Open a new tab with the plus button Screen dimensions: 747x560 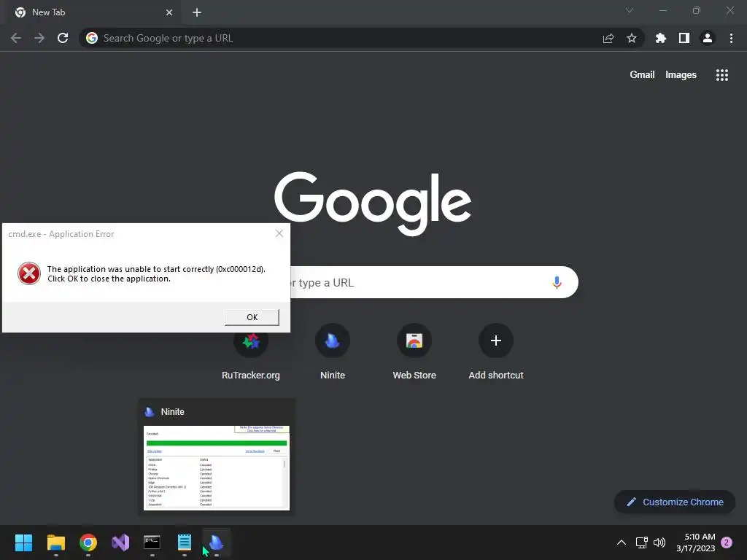click(197, 12)
